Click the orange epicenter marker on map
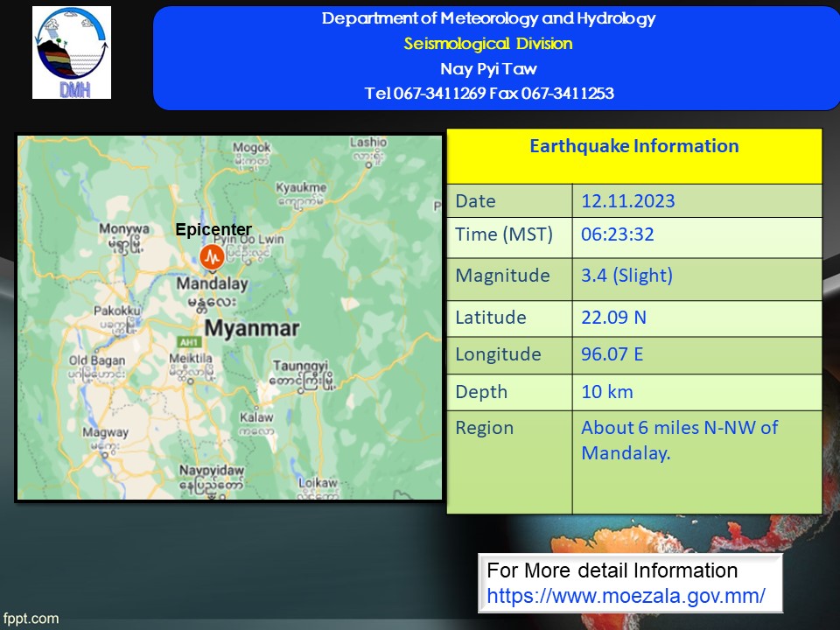The height and width of the screenshot is (630, 840). [212, 257]
